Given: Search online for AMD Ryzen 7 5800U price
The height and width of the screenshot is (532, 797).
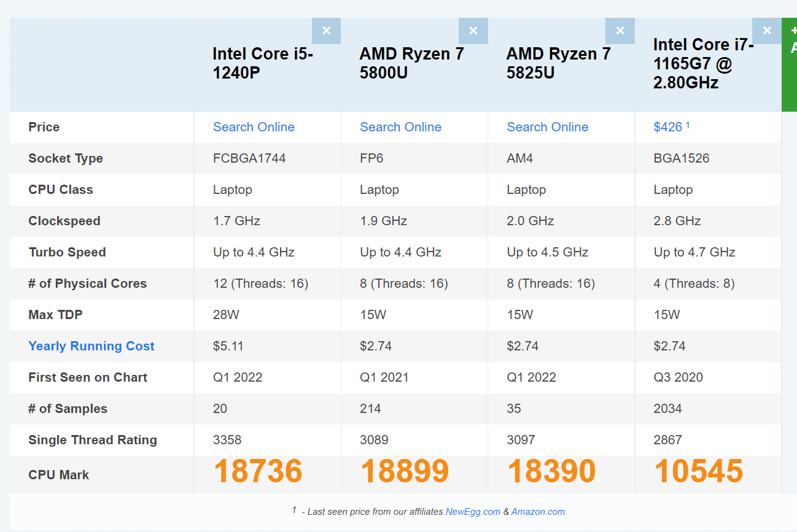Looking at the screenshot, I should tap(400, 126).
